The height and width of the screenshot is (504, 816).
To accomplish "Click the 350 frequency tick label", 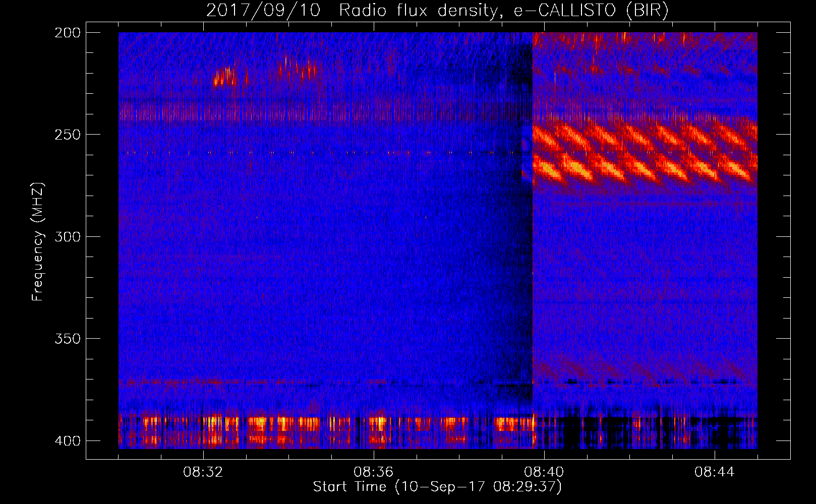I will tap(68, 339).
